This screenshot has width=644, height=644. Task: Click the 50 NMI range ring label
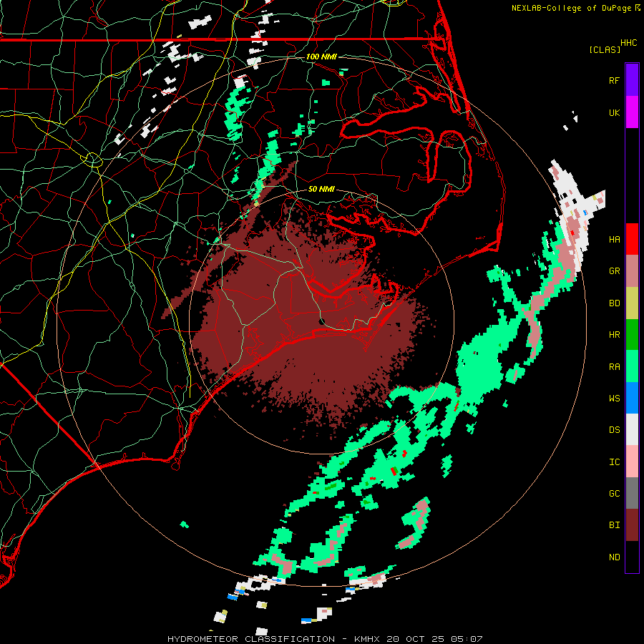321,189
